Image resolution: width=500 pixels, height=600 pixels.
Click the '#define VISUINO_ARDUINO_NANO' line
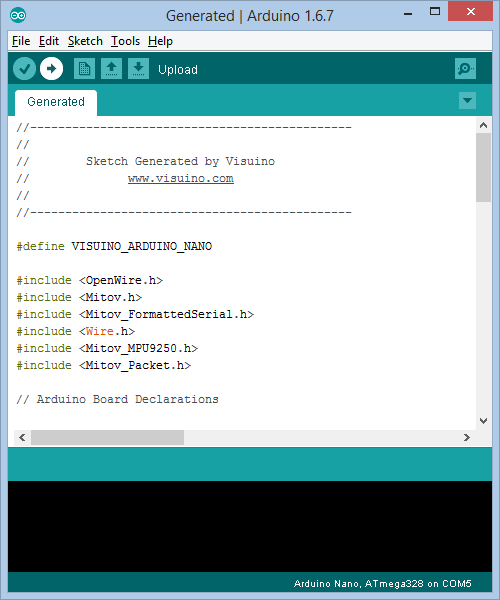coord(114,246)
